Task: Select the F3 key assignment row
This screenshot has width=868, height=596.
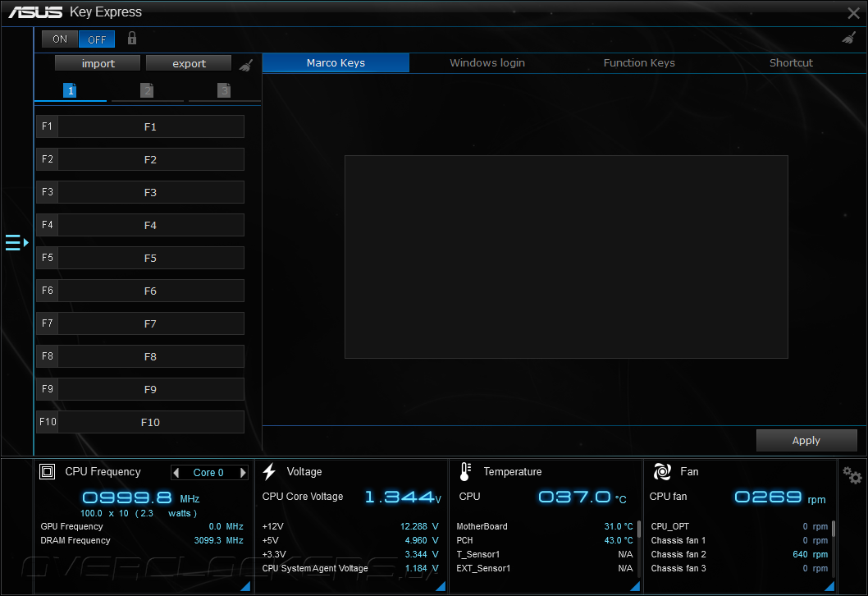Action: click(140, 192)
